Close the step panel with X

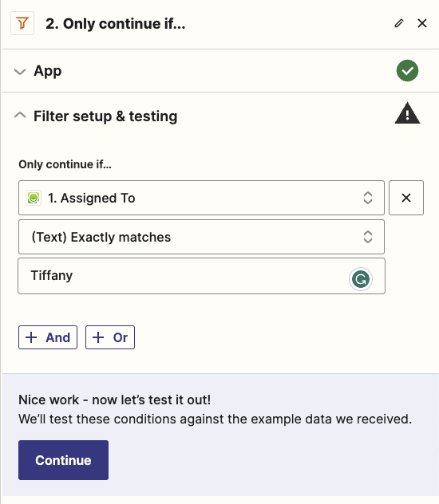tap(422, 23)
